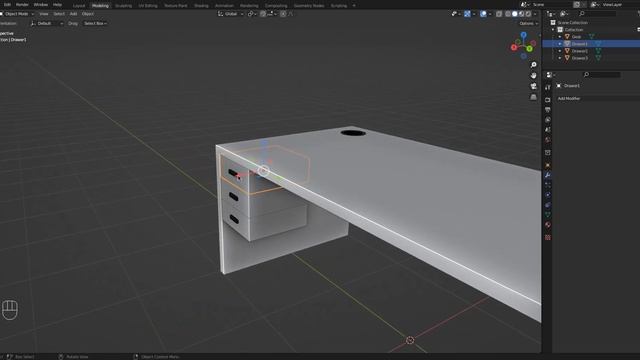Open the Object properties tab
640x360 pixels.
(548, 165)
